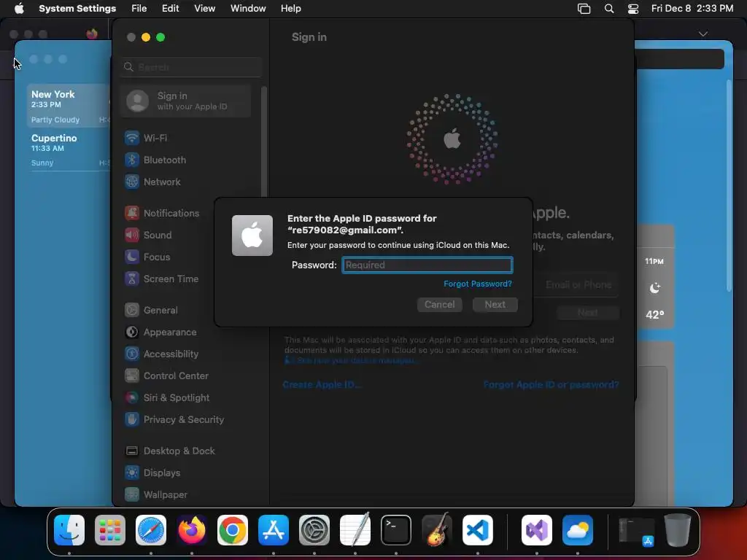
Task: Select Cupertino in Weather window
Action: 69,149
